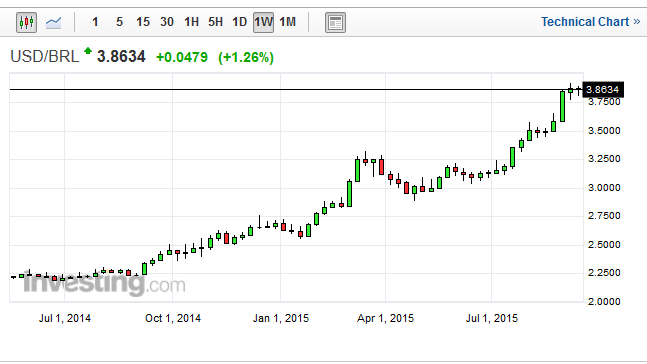Click the 3.0000 axis label

[604, 188]
